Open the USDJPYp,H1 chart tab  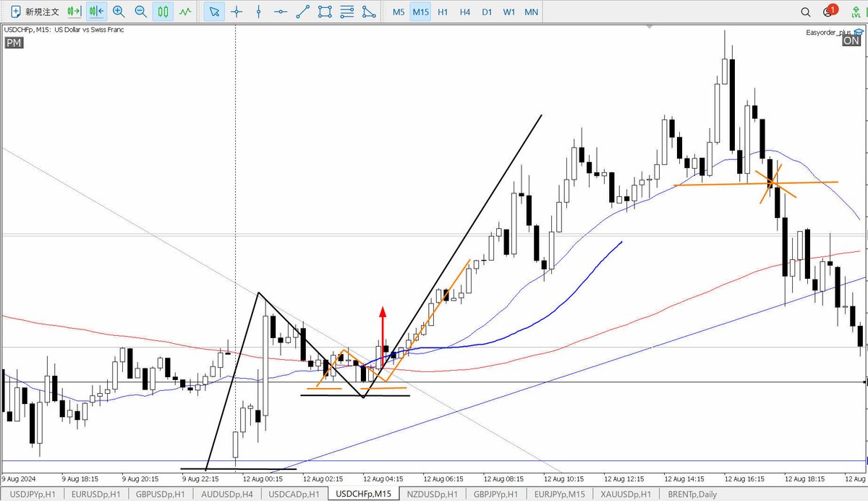[x=32, y=494]
